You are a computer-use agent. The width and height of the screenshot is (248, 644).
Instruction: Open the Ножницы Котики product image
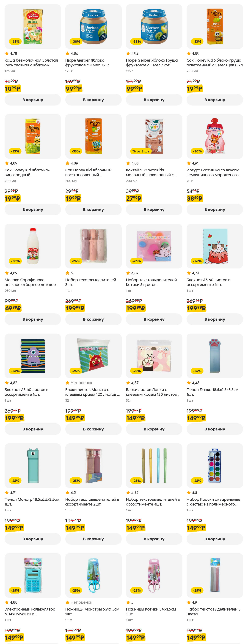click(x=154, y=575)
